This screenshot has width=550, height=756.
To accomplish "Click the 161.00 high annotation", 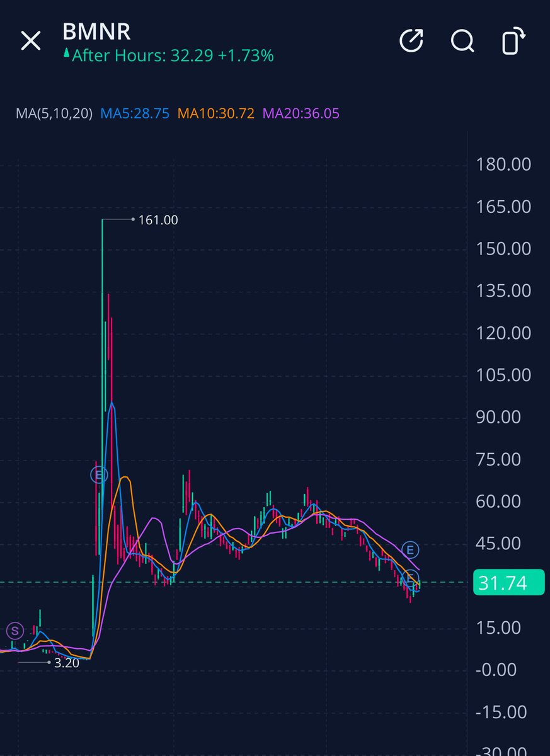I will [x=158, y=220].
